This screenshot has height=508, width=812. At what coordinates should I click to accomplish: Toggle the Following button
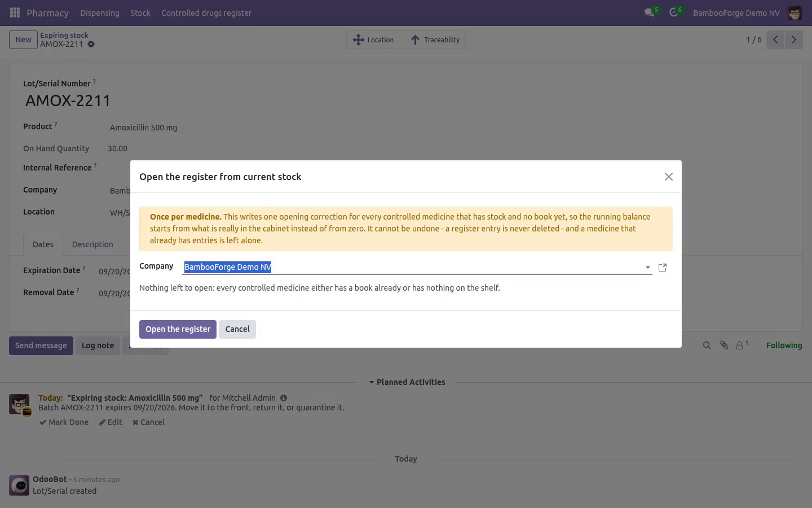pos(784,345)
